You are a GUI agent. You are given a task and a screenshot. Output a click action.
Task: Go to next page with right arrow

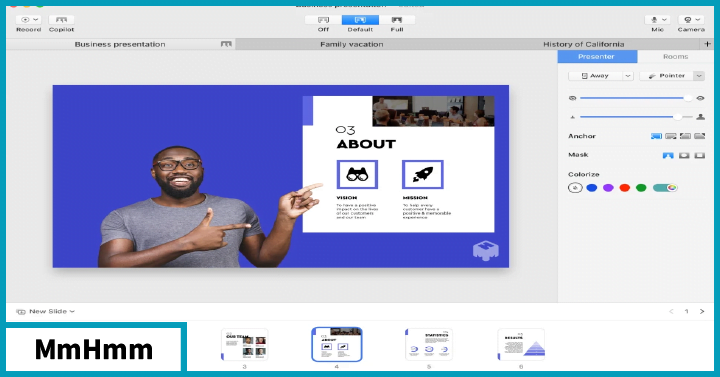coord(702,311)
